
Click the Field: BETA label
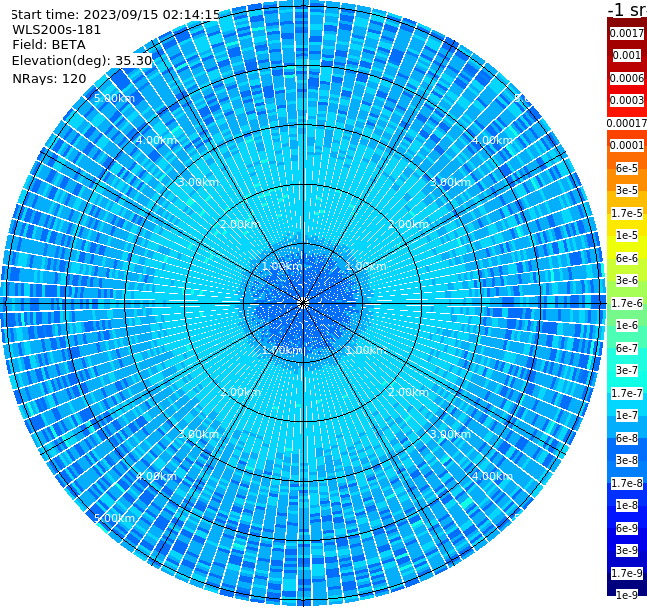click(49, 45)
